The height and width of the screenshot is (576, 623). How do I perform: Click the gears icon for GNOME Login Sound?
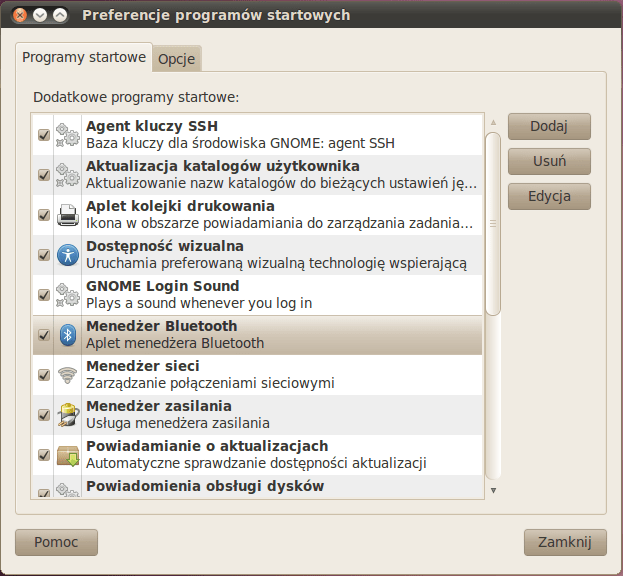pyautogui.click(x=68, y=295)
